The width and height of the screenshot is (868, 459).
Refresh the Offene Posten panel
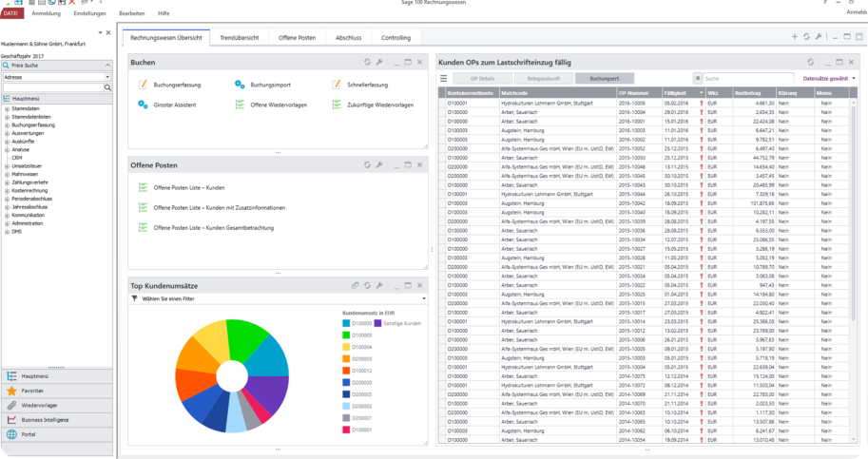(x=367, y=164)
